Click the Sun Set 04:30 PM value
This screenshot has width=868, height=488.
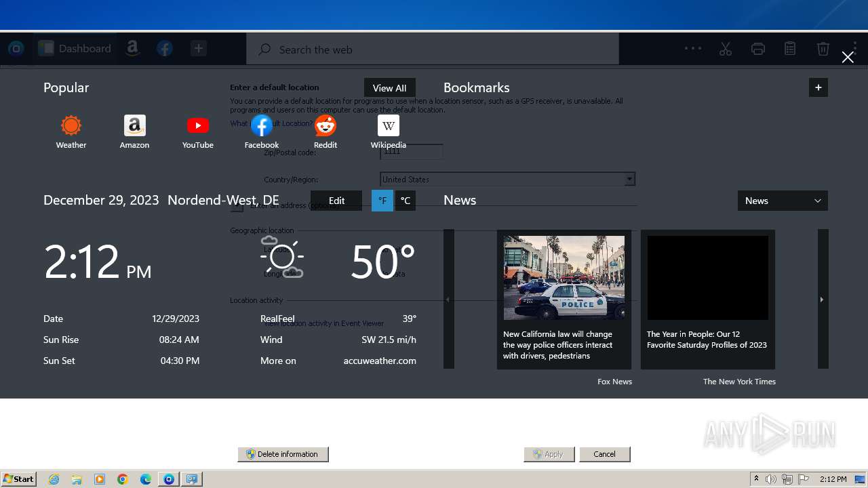tap(180, 361)
